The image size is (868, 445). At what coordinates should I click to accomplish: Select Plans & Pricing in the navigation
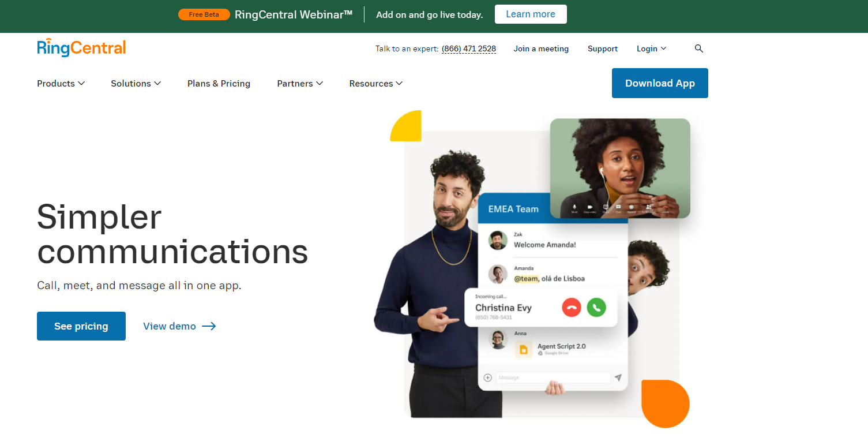click(x=219, y=83)
